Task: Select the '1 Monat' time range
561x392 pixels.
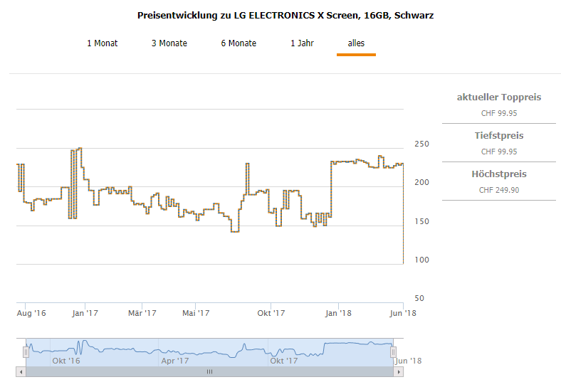Action: (x=103, y=43)
